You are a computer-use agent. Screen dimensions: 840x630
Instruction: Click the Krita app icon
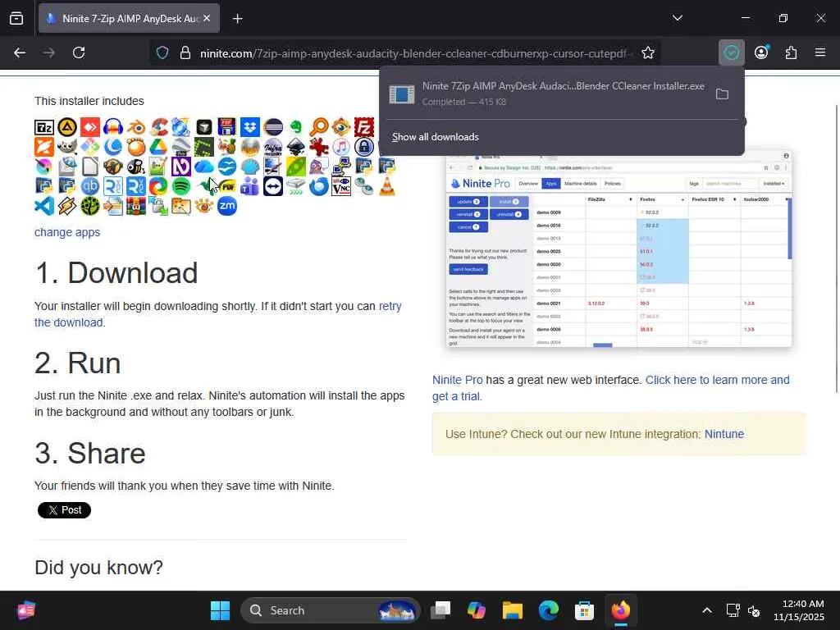pyautogui.click(x=44, y=166)
